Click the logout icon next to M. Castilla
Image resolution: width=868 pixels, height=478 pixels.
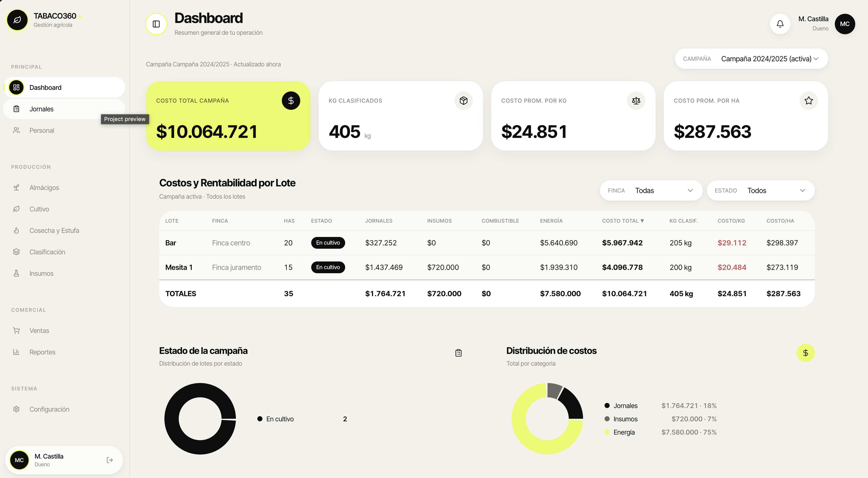click(110, 460)
